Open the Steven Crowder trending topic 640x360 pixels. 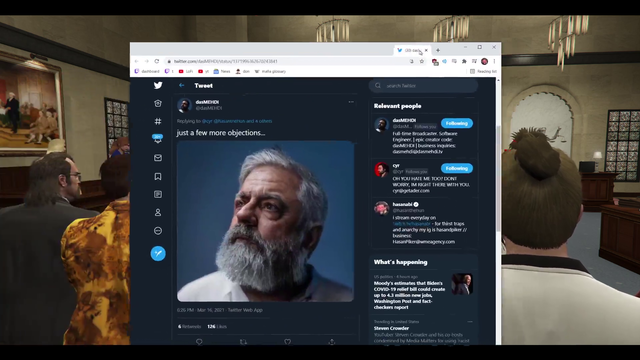(x=391, y=328)
